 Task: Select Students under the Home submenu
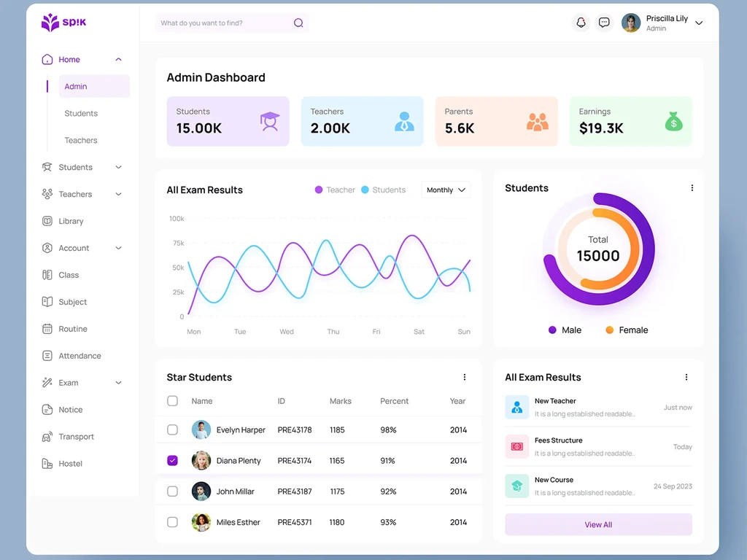pos(81,113)
